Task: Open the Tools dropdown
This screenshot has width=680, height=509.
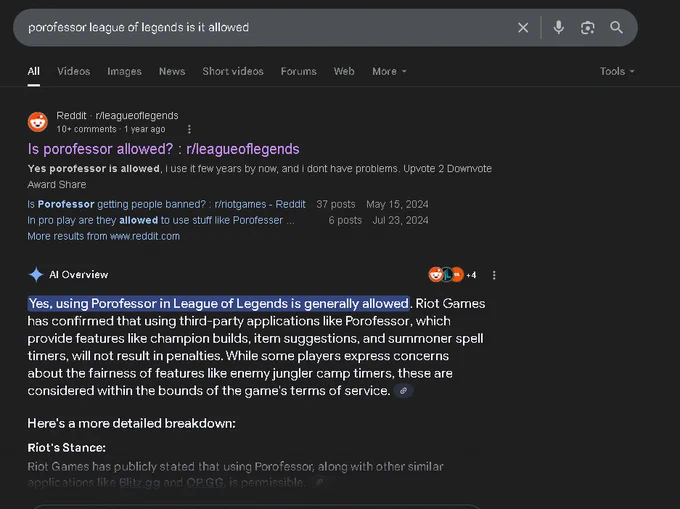Action: (x=617, y=72)
